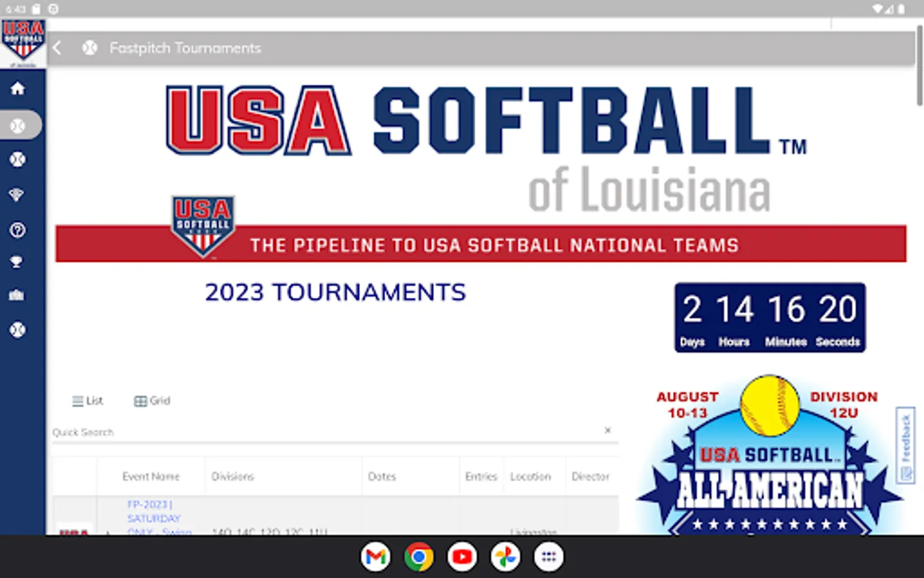Sort by Director column header

(x=590, y=477)
